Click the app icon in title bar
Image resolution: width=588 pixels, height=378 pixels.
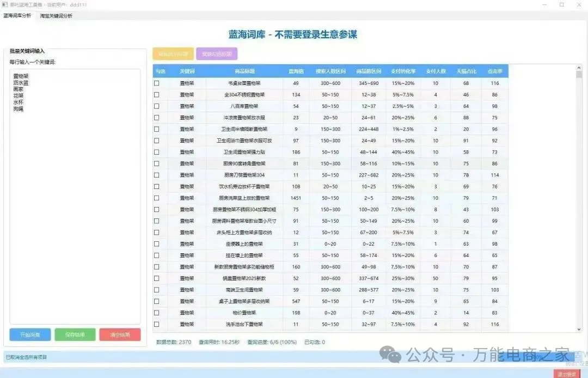click(5, 4)
